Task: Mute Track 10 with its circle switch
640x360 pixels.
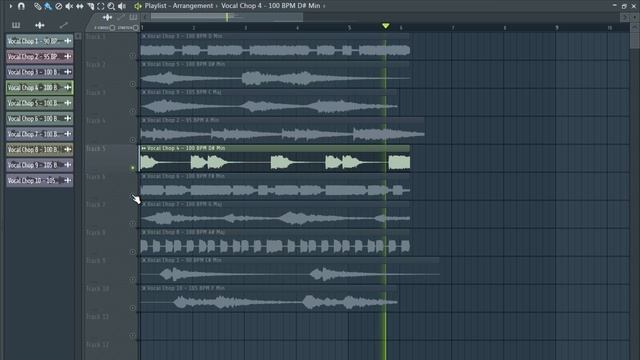Action: point(133,308)
